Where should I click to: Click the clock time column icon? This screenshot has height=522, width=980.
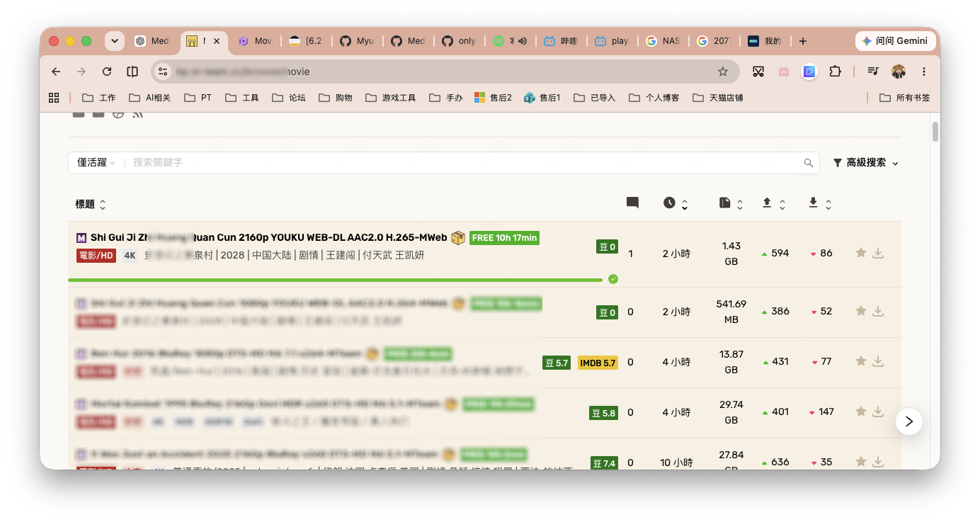click(669, 203)
